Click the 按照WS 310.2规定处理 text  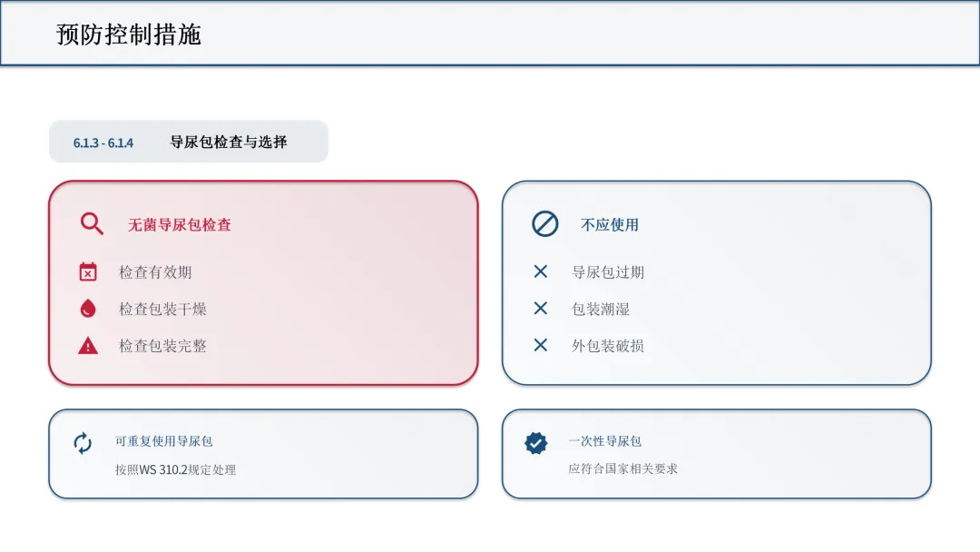[x=176, y=469]
